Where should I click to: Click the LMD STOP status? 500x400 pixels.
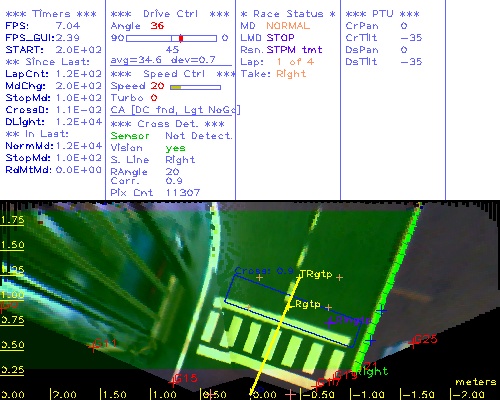click(x=267, y=38)
